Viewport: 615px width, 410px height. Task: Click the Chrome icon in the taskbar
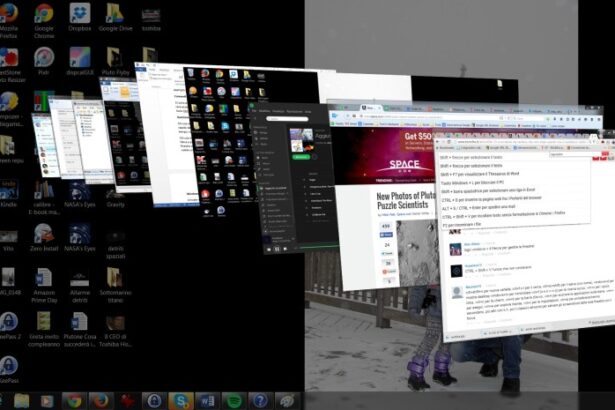pyautogui.click(x=73, y=400)
